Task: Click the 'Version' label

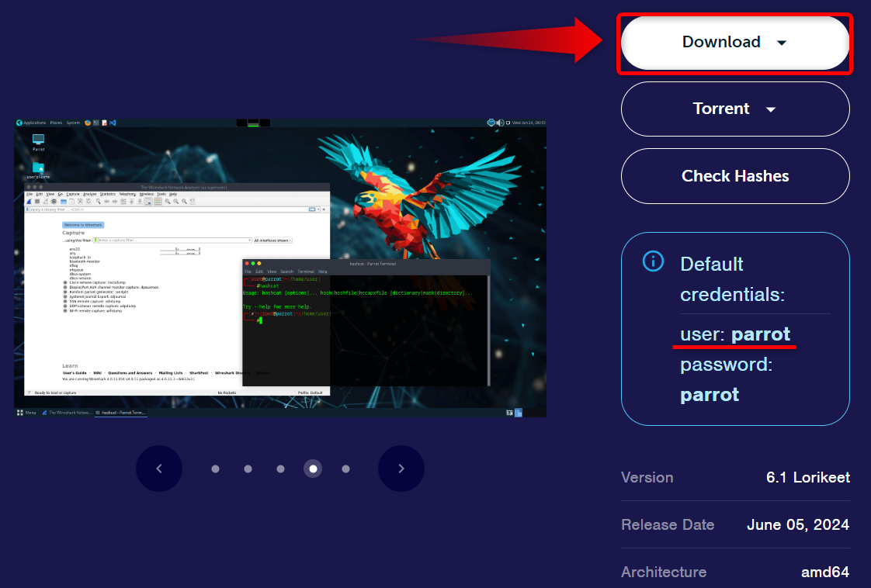Action: pyautogui.click(x=647, y=478)
